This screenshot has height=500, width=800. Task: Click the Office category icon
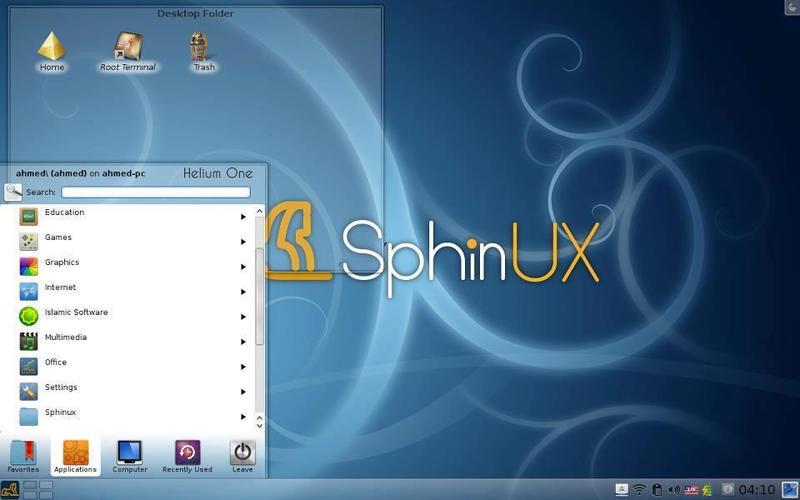pos(29,367)
